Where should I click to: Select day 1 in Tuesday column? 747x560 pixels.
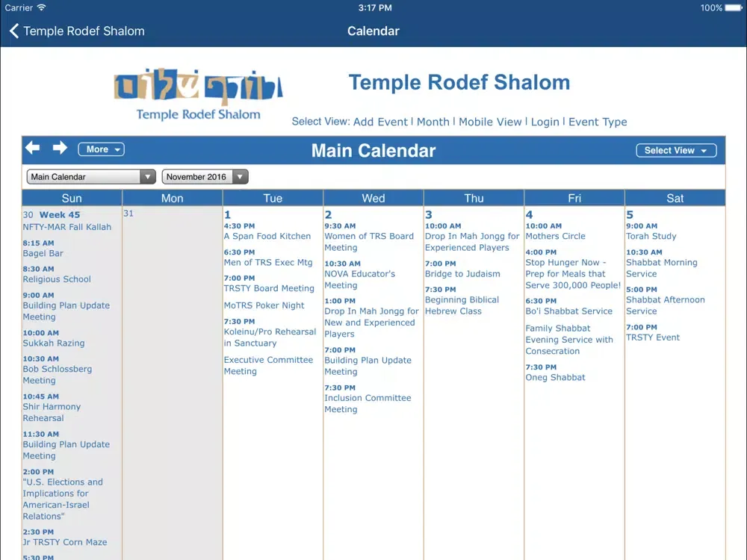coord(227,215)
